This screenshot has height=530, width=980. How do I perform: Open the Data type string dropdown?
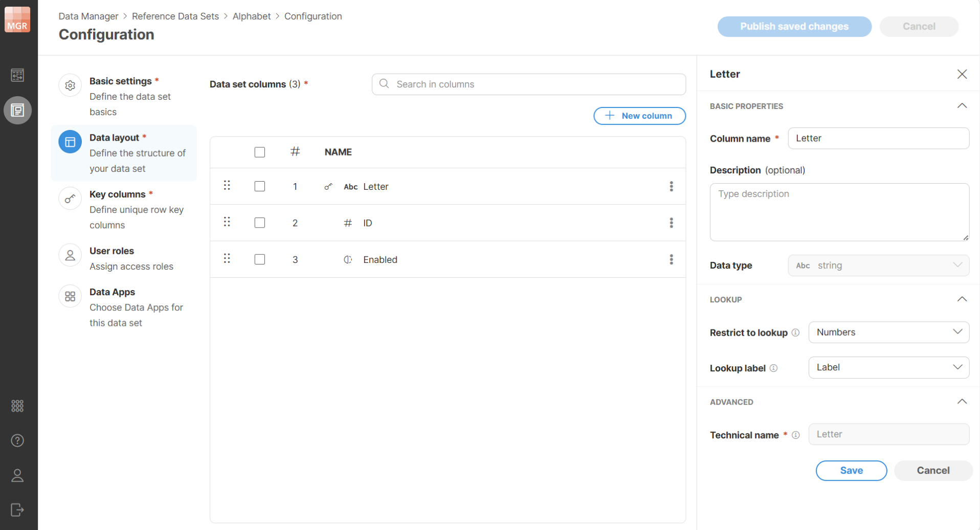[x=878, y=266]
